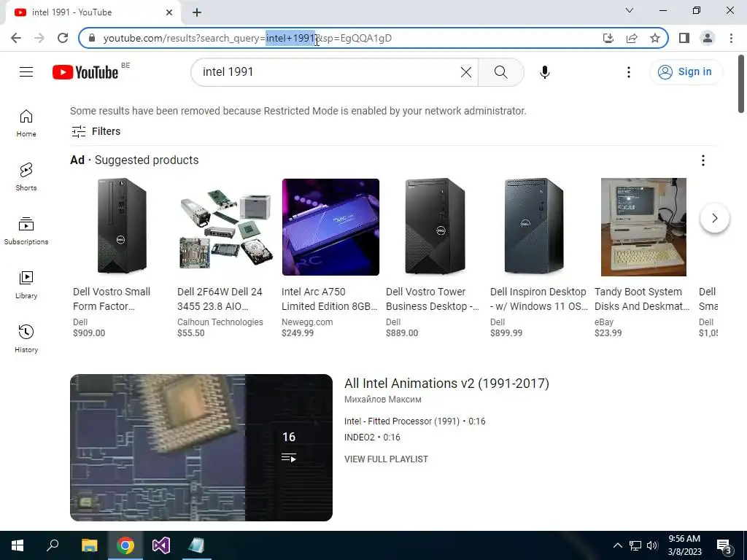This screenshot has width=747, height=560.
Task: Select the intel 1991 - YouTube tab
Action: click(93, 12)
